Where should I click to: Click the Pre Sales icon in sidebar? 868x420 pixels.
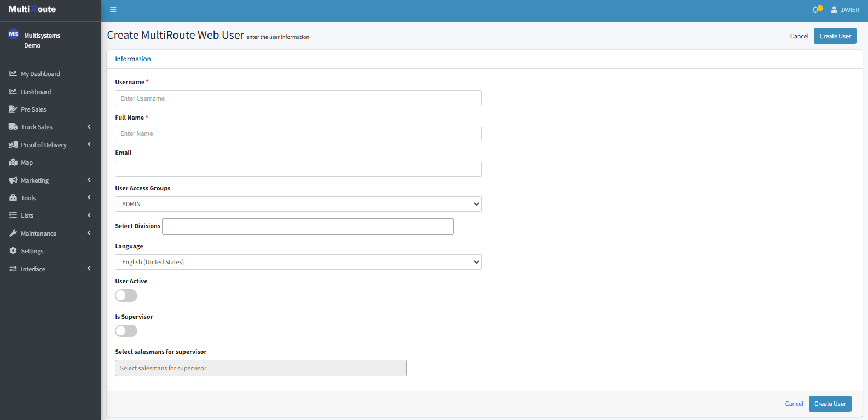13,109
